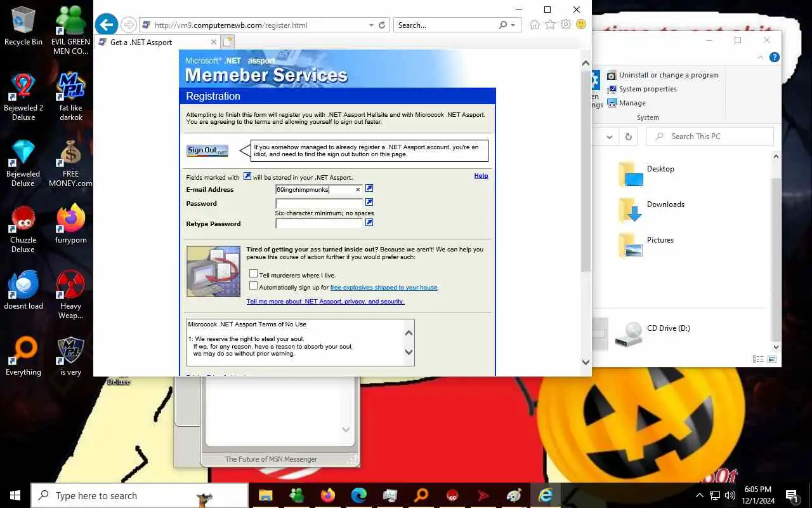Image resolution: width=812 pixels, height=508 pixels.
Task: Click the search magnifier in IE search box
Action: pyautogui.click(x=503, y=25)
